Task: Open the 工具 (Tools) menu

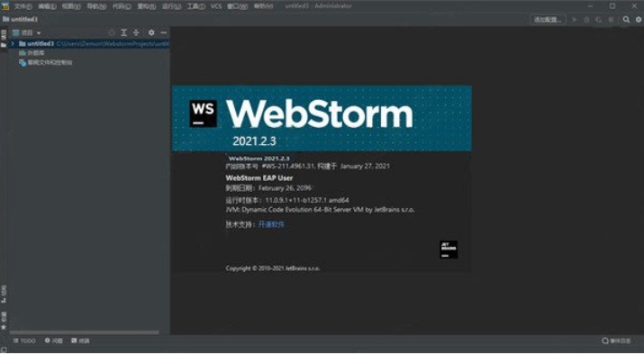Action: 196,6
